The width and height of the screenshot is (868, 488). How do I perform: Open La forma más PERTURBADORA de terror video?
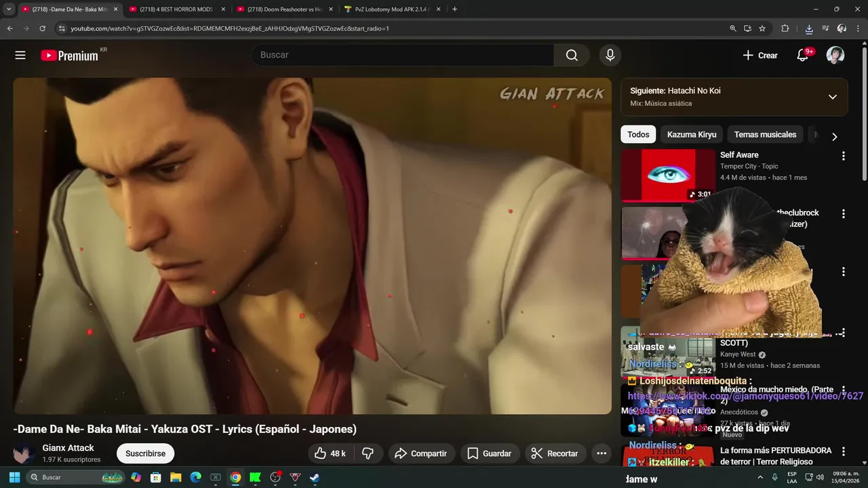tap(776, 456)
